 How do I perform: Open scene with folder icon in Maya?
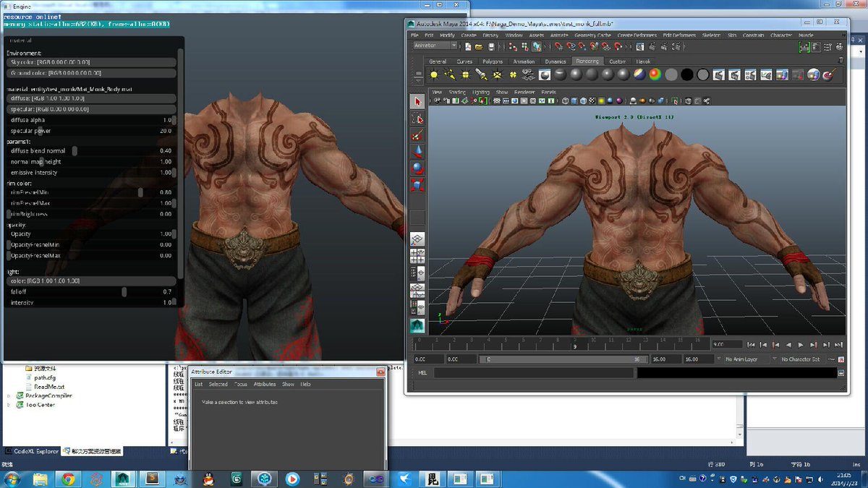pos(478,46)
